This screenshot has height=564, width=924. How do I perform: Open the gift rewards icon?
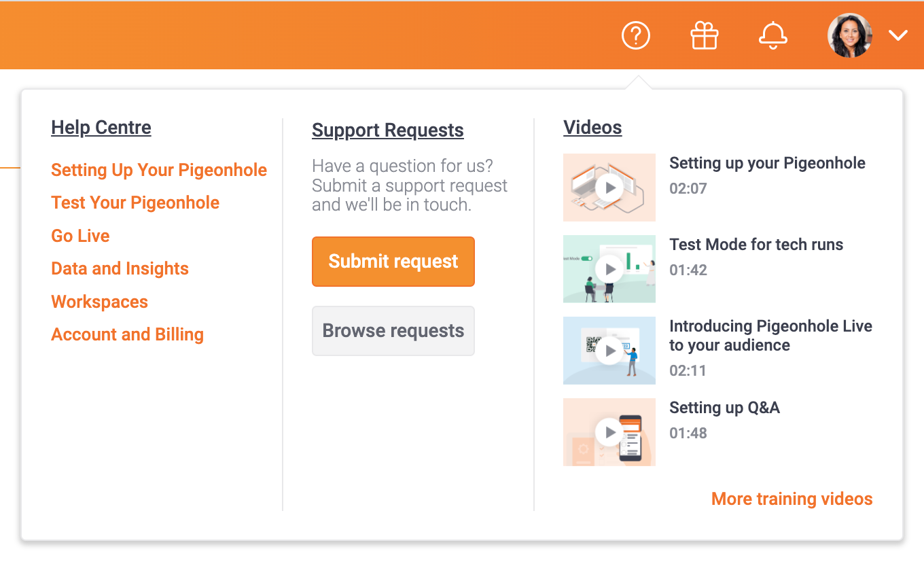click(x=705, y=35)
